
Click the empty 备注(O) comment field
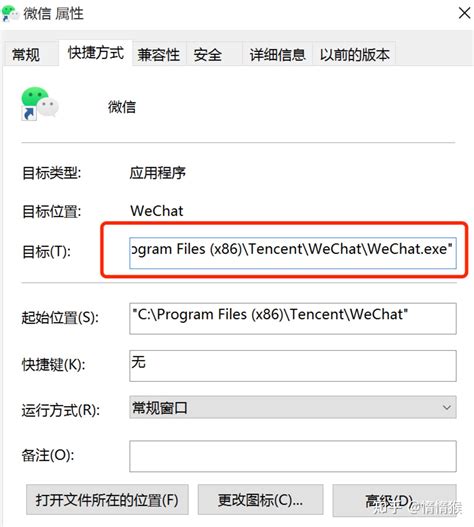(292, 456)
